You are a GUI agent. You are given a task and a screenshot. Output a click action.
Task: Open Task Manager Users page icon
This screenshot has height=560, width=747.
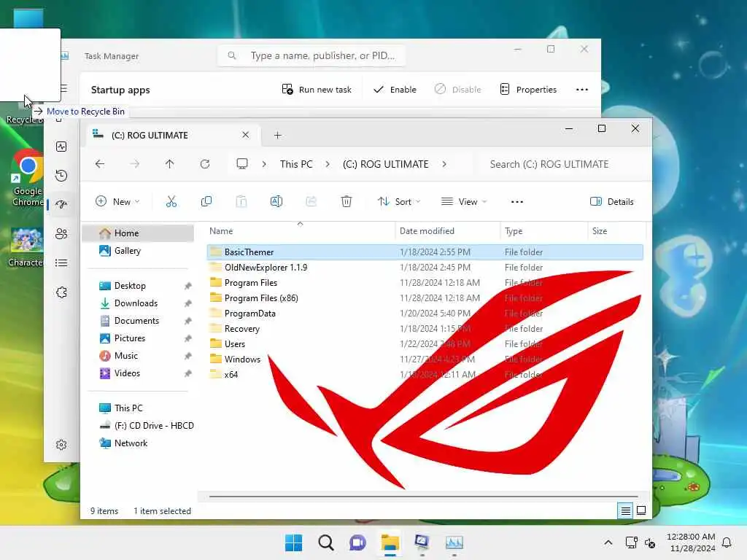pos(61,234)
